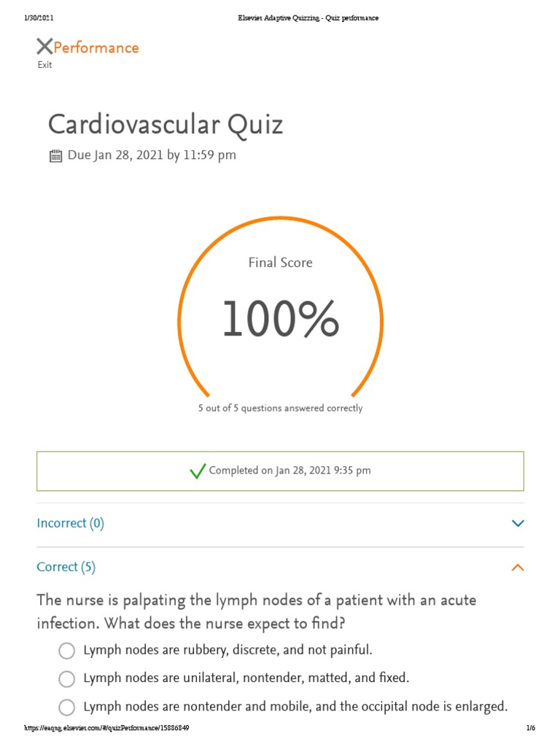Click the Due Jan 28, 2021 date text
The image size is (560, 747).
pos(152,155)
